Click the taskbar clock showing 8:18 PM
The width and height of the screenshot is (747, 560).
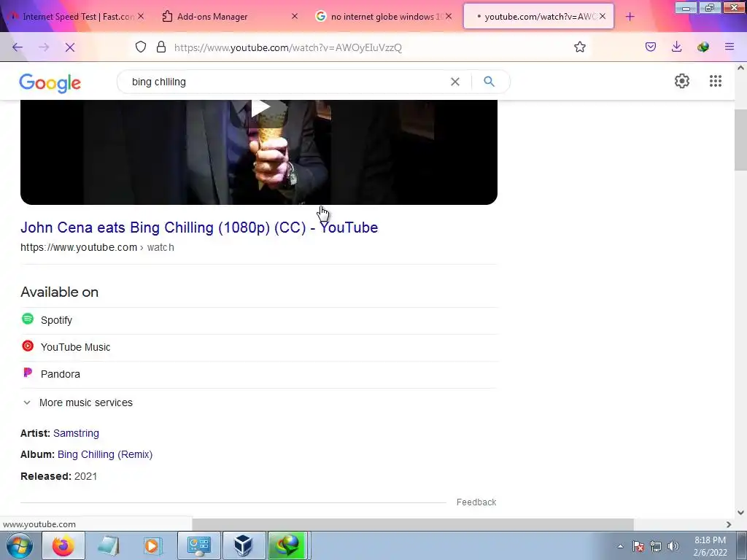710,545
